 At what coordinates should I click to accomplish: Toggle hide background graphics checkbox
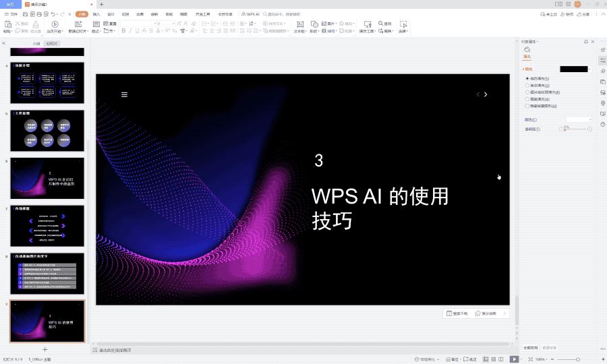pyautogui.click(x=527, y=106)
